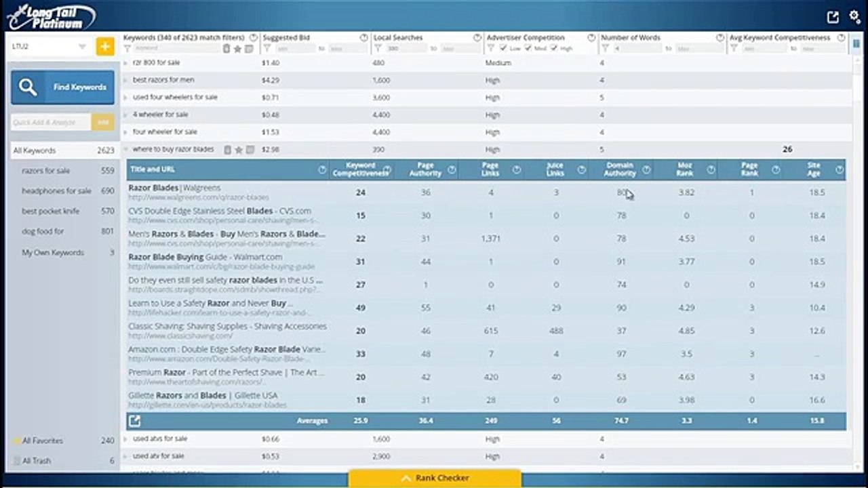
Task: Click the Keywords filter text field
Action: (177, 49)
